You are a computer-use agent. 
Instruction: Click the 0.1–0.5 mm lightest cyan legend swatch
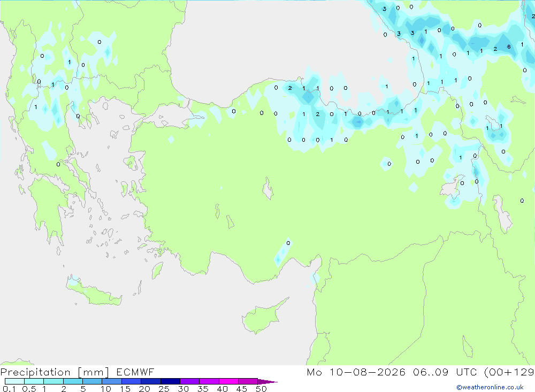[x=14, y=381]
